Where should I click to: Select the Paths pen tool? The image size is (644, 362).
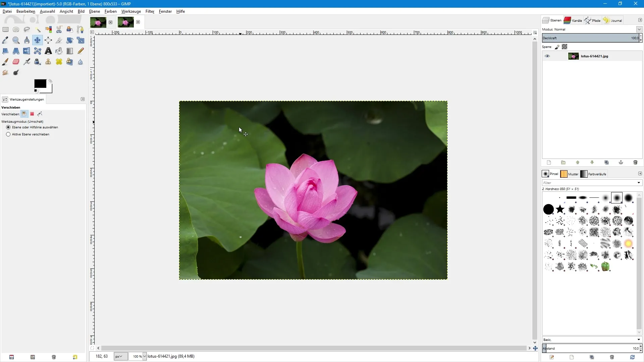click(x=80, y=29)
